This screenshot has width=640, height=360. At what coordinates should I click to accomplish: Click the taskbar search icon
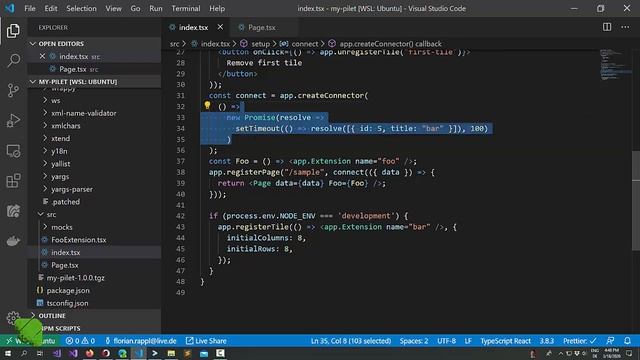24,353
